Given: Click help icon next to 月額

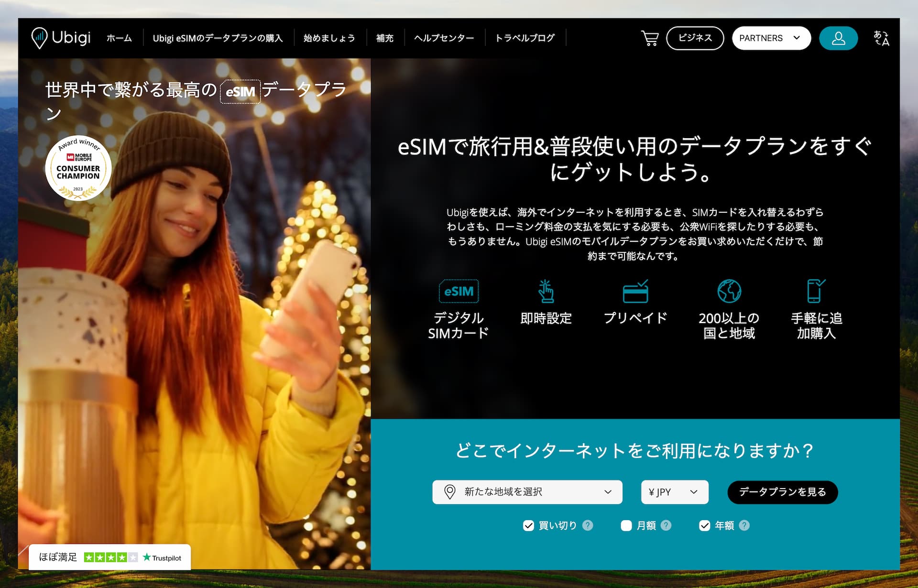Looking at the screenshot, I should pyautogui.click(x=666, y=525).
